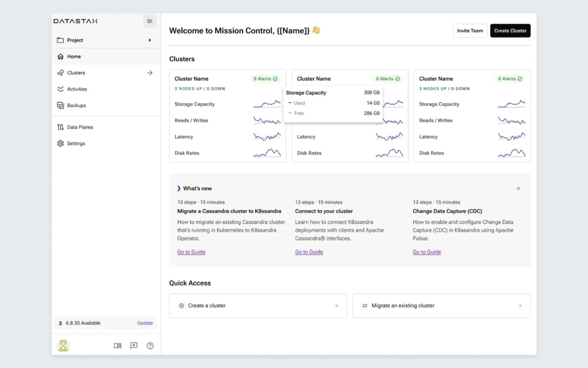Dismiss the What's new panel
This screenshot has height=368, width=588.
click(518, 188)
